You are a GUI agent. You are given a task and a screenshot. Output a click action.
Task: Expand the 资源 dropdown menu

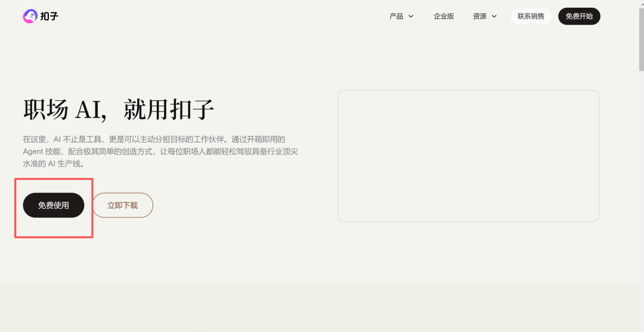[485, 17]
